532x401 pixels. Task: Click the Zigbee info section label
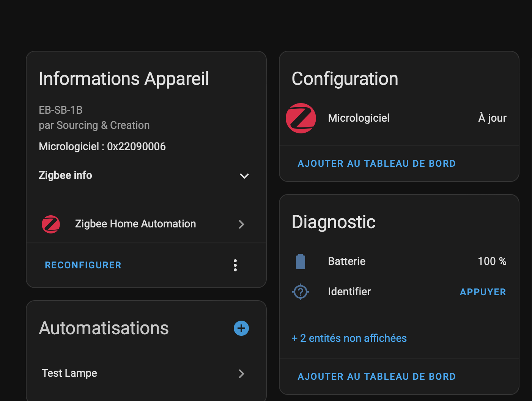point(65,175)
